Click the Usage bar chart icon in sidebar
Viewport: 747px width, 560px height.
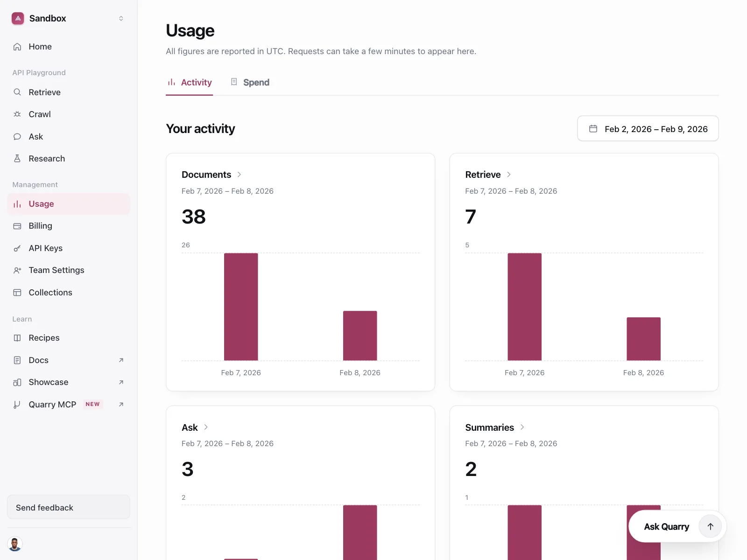(17, 204)
